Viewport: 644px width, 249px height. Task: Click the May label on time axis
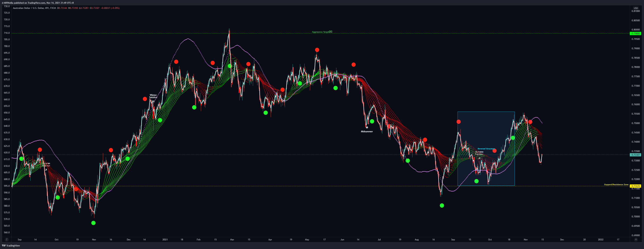(x=307, y=240)
